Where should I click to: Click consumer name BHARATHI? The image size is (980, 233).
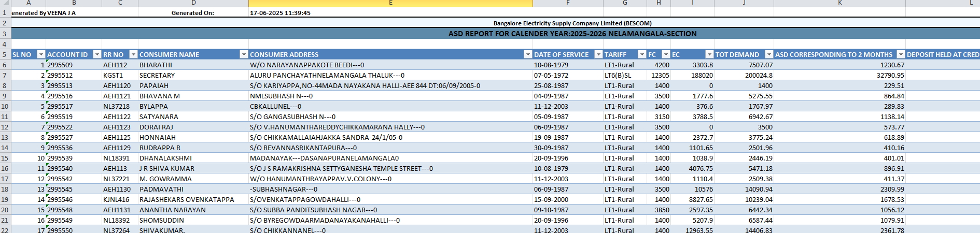(156, 65)
